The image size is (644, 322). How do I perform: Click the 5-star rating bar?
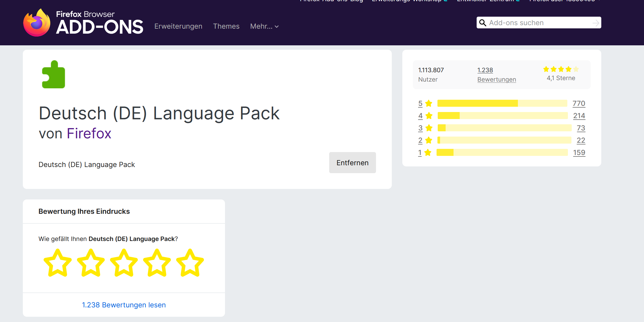tap(502, 103)
